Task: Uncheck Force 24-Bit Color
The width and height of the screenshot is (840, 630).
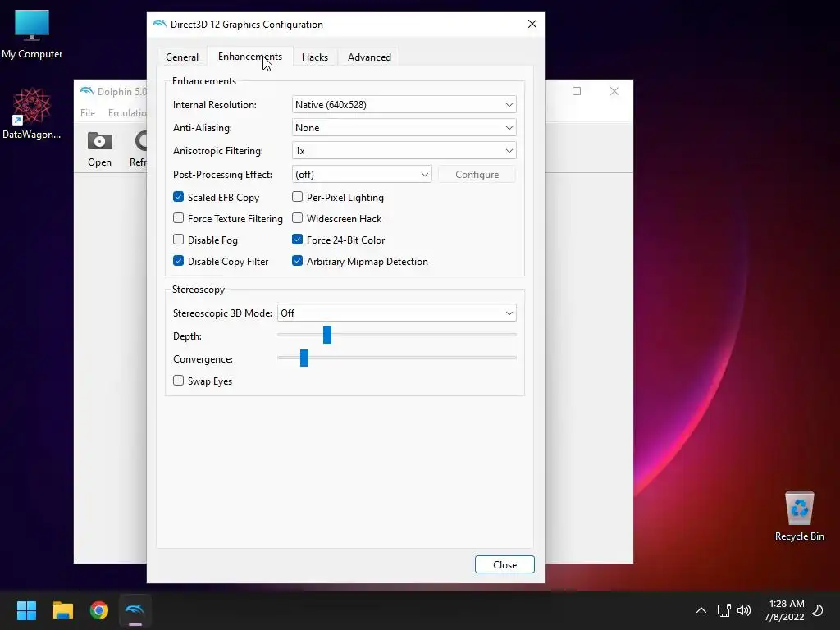Action: click(297, 240)
